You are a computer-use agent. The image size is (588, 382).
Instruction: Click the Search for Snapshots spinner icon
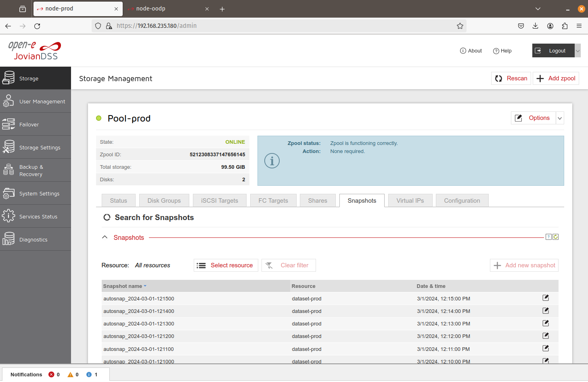(107, 217)
